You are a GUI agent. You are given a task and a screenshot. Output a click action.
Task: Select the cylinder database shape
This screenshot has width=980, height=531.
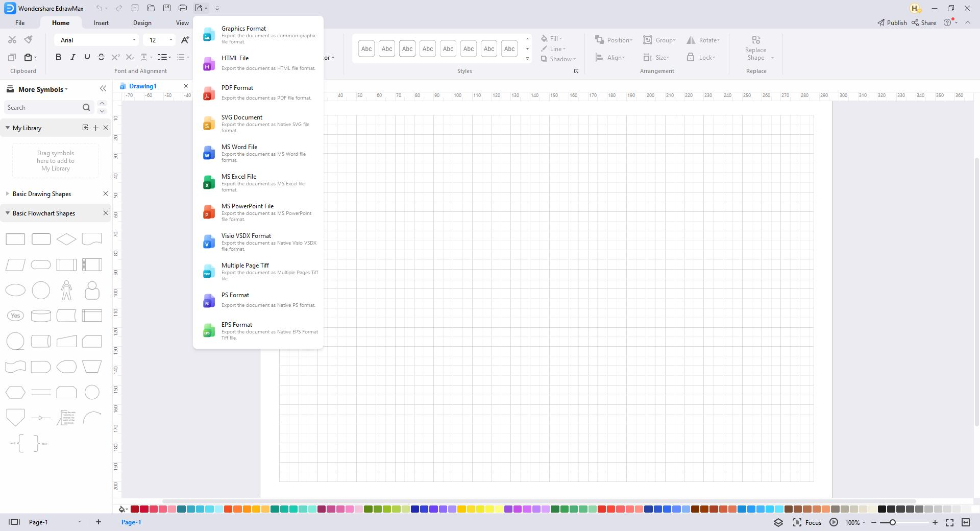click(41, 316)
